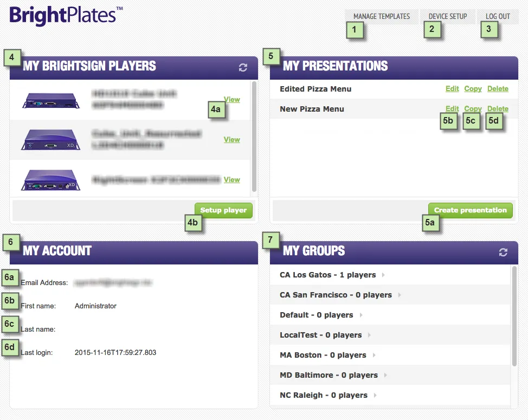
Task: Click the Create presentation button
Action: click(x=471, y=210)
